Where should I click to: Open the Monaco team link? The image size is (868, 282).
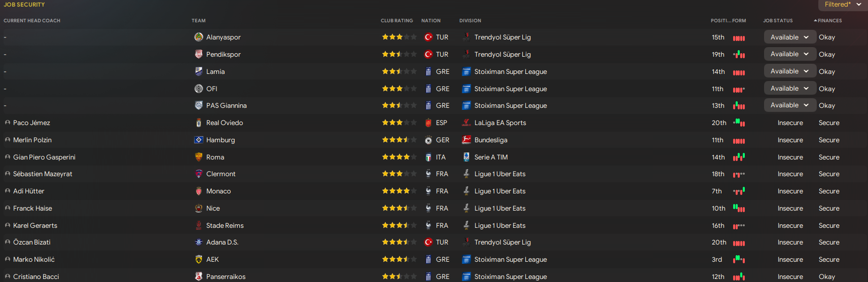pyautogui.click(x=219, y=191)
